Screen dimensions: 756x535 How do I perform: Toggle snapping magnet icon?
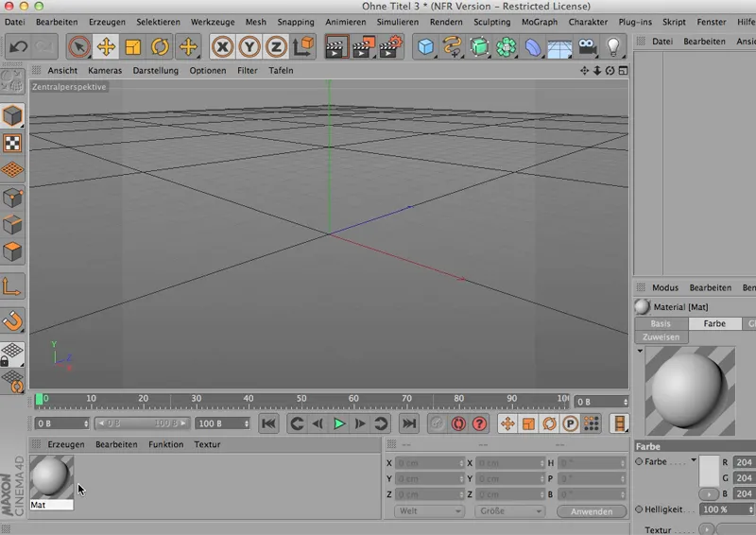pos(12,320)
